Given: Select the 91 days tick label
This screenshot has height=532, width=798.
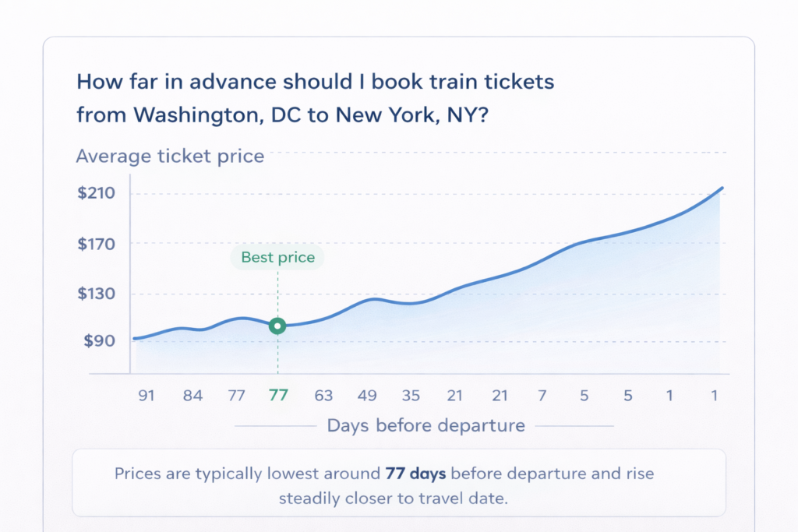Looking at the screenshot, I should (x=147, y=396).
